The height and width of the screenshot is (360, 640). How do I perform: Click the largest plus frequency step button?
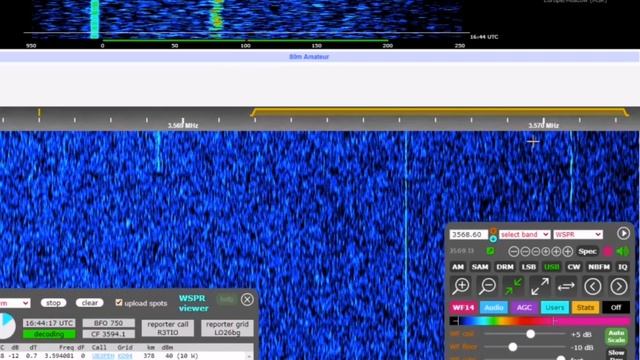pos(567,251)
